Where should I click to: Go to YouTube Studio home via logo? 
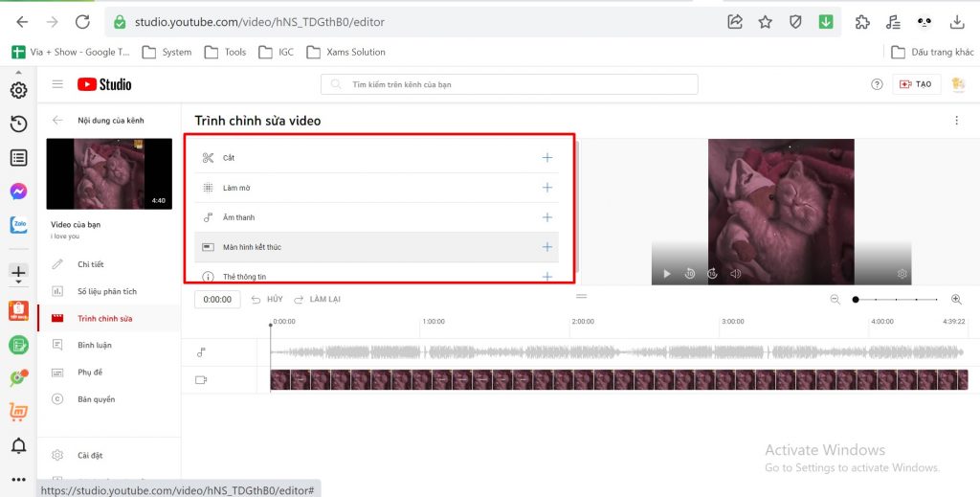[x=104, y=83]
